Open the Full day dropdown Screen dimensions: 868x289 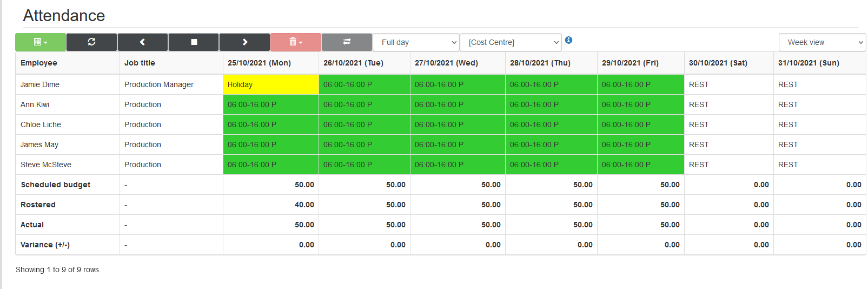416,42
